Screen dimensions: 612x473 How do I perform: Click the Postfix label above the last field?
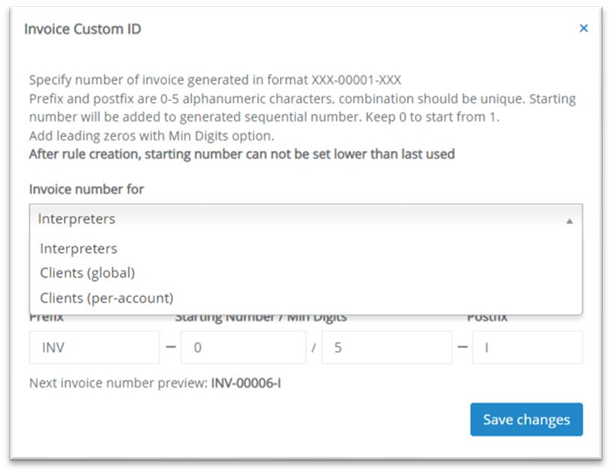pyautogui.click(x=488, y=318)
